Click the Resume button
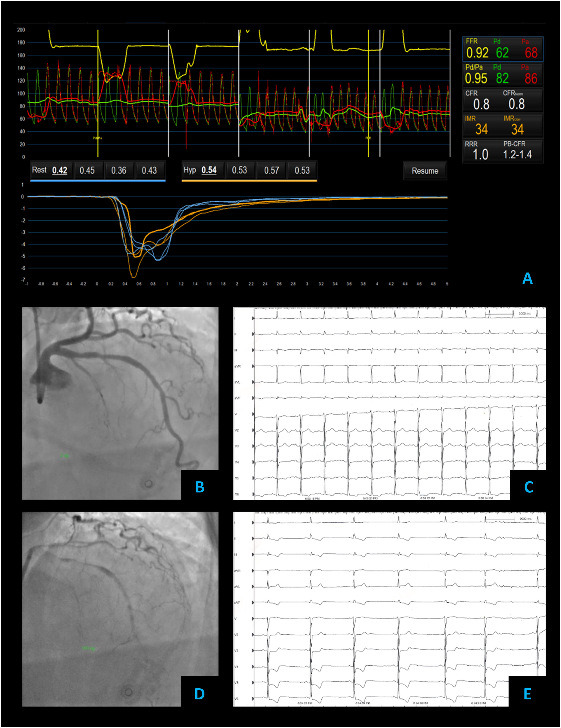 click(425, 171)
